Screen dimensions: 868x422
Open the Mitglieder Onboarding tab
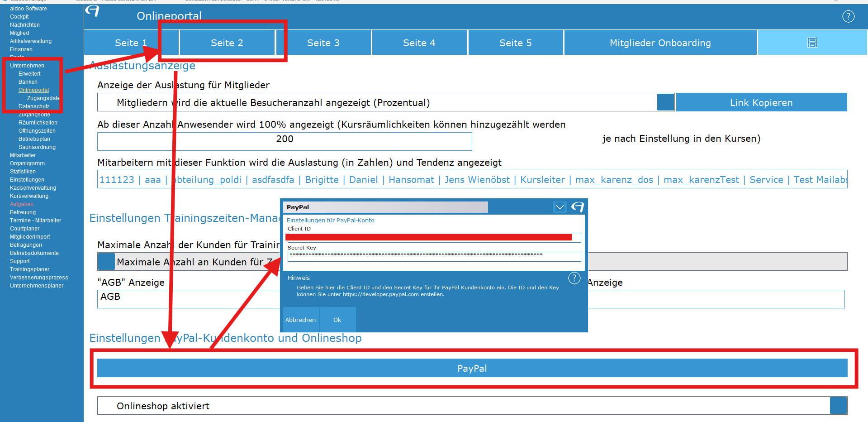[660, 43]
